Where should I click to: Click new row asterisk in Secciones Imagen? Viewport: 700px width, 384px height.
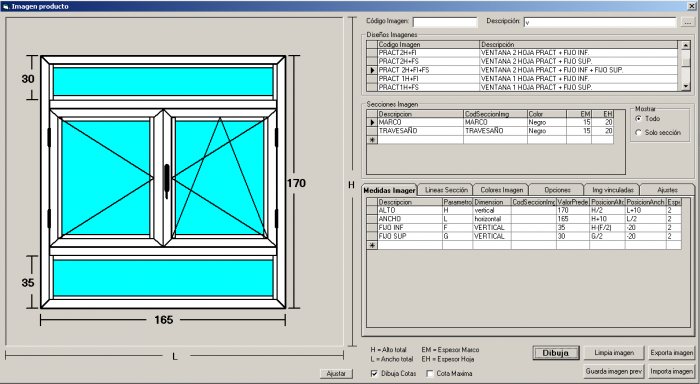click(372, 140)
